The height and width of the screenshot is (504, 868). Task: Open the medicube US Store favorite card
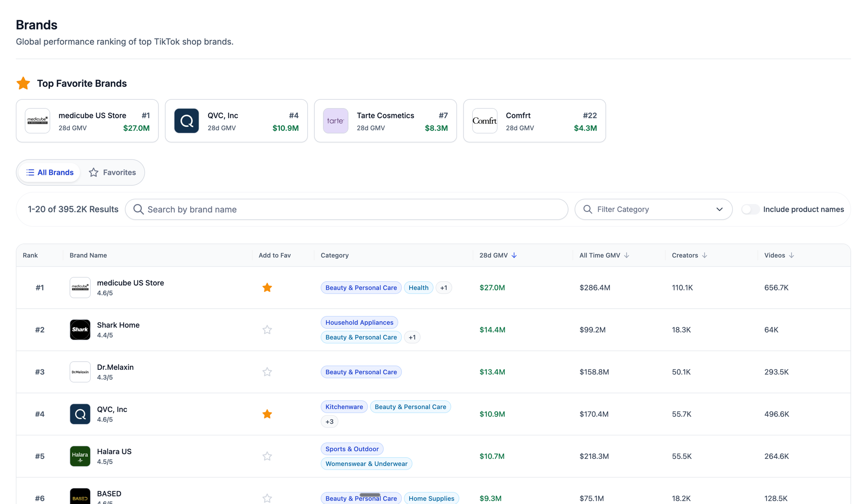[x=87, y=121]
